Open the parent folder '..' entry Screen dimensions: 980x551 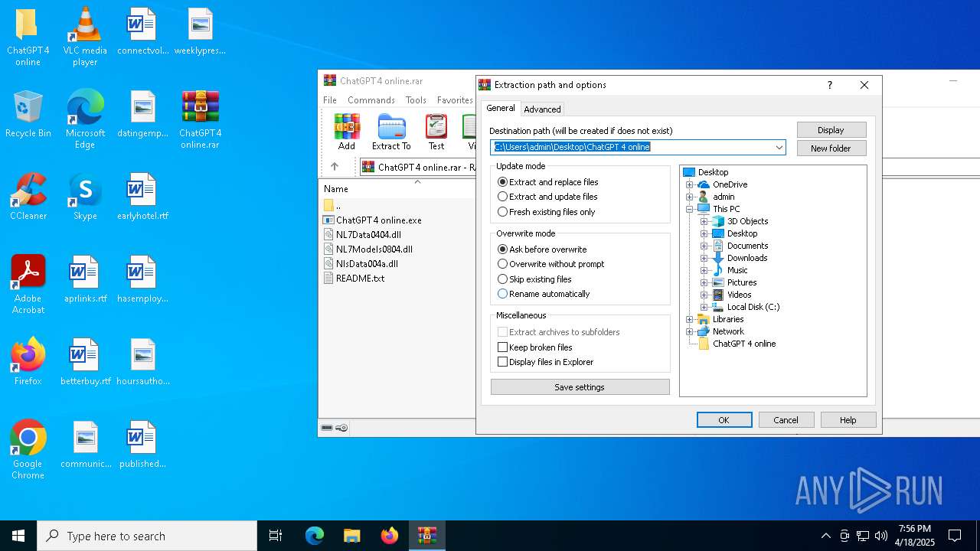[332, 205]
